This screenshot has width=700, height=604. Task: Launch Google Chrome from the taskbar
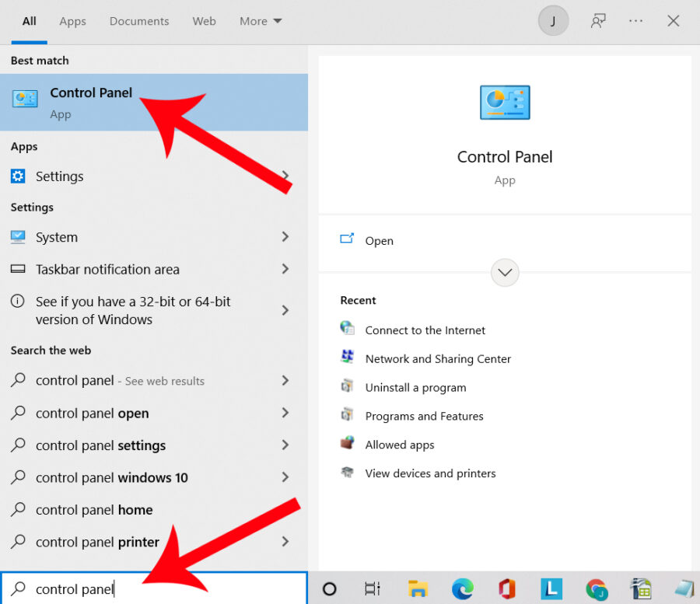[597, 589]
